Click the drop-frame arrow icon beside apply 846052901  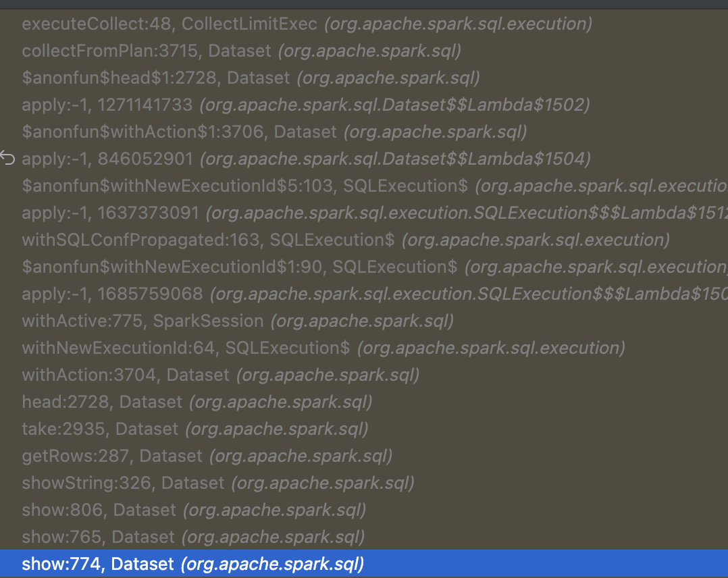pyautogui.click(x=7, y=159)
